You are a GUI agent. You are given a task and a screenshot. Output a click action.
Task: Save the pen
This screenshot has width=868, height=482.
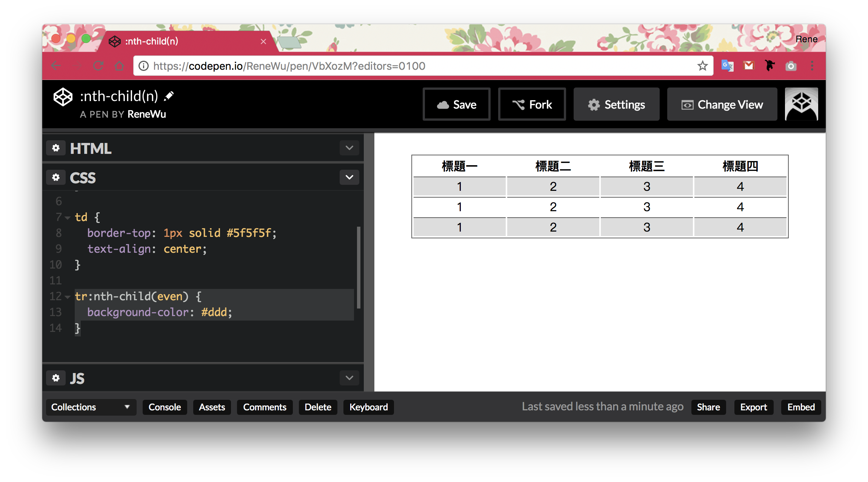pos(456,104)
